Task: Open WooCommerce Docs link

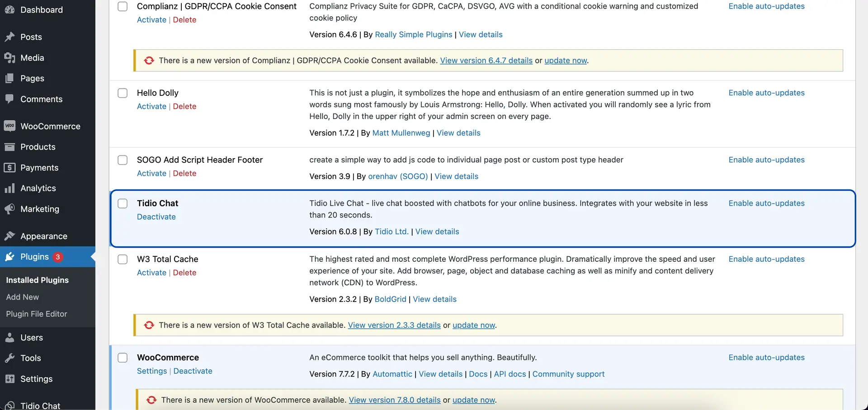Action: 478,374
